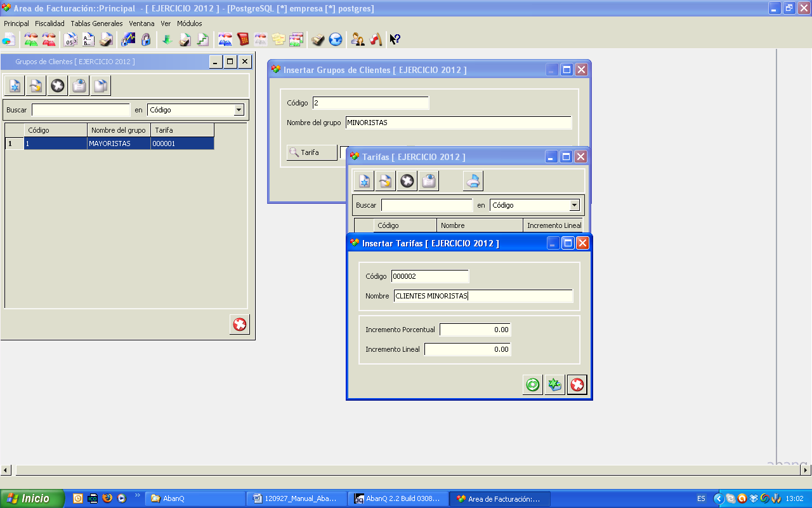Click the green down arrow toolbar icon
Image resolution: width=812 pixels, height=508 pixels.
click(x=167, y=39)
